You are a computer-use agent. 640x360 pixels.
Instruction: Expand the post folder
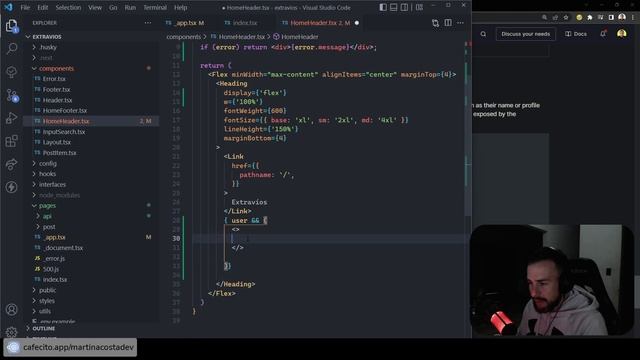(x=49, y=227)
